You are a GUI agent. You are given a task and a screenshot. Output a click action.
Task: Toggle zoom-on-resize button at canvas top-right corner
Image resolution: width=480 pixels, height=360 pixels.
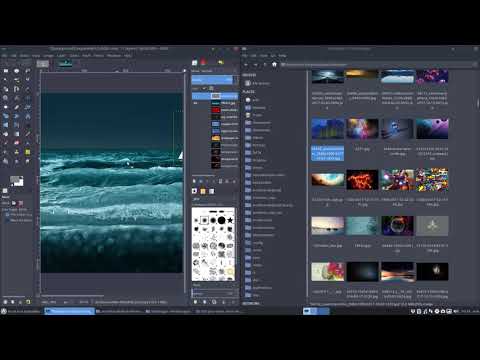click(x=184, y=71)
